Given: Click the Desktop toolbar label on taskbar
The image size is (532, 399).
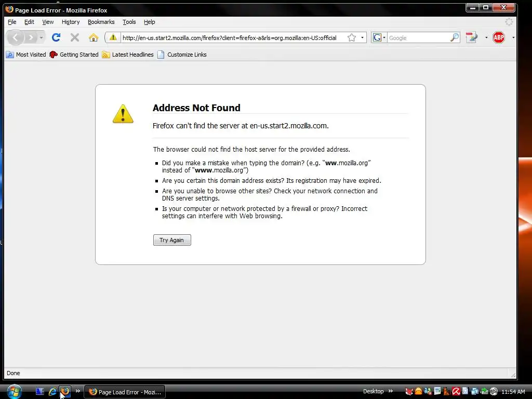Looking at the screenshot, I should click(x=373, y=391).
